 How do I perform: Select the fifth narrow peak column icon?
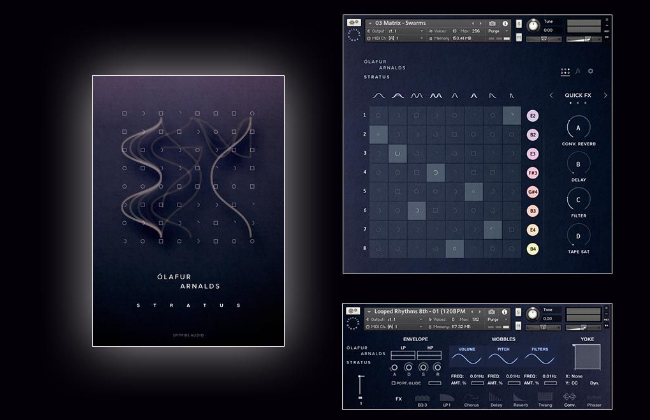tap(455, 96)
